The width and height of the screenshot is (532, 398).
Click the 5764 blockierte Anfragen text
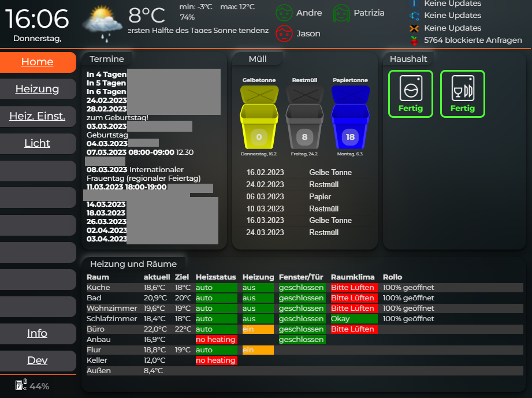coord(473,40)
